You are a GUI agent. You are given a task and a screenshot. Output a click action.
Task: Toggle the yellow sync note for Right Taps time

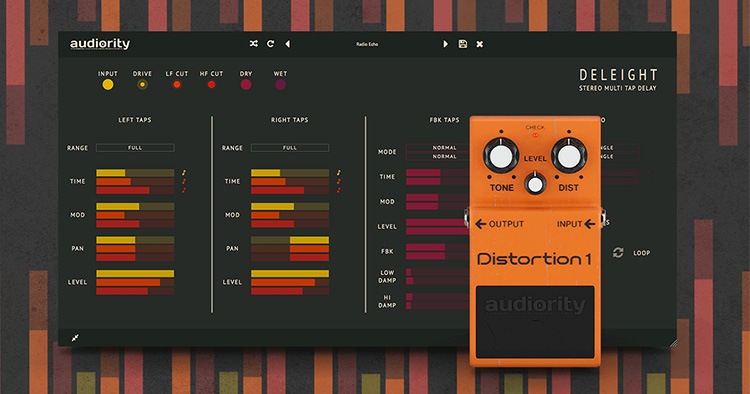[339, 173]
